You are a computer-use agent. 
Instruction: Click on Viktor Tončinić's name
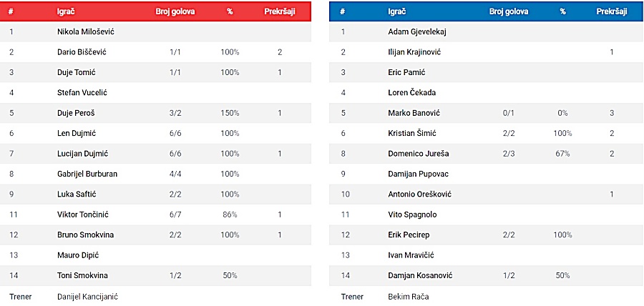click(83, 214)
